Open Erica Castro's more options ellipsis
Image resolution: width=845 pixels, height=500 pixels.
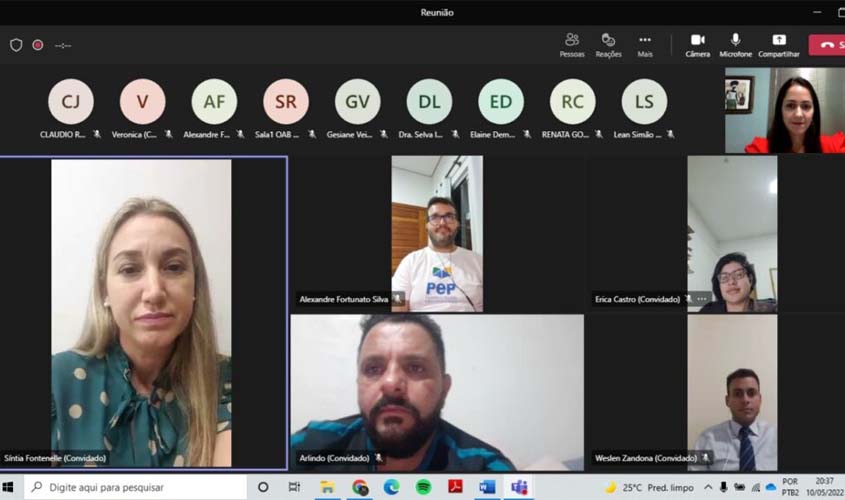tap(702, 299)
